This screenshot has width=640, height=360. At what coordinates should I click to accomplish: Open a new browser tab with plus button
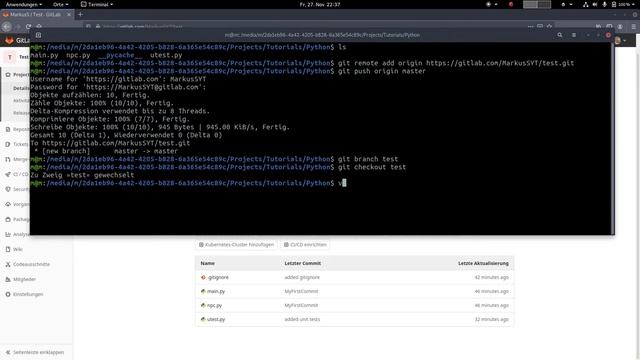(80, 14)
